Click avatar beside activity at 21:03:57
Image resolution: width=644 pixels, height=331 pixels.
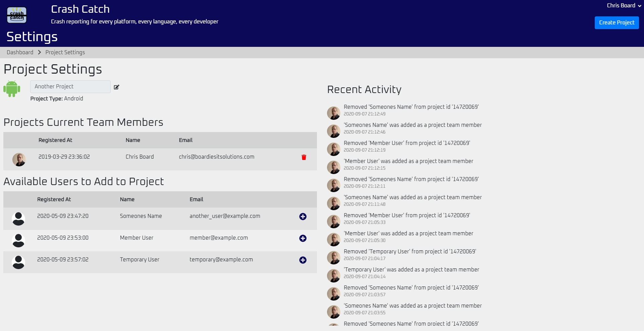334,294
